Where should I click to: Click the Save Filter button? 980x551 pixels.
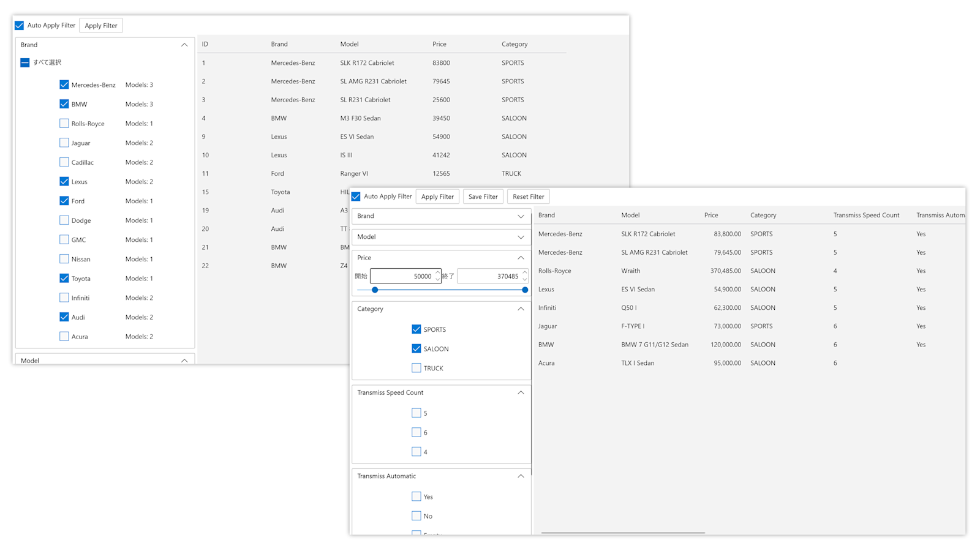(483, 197)
